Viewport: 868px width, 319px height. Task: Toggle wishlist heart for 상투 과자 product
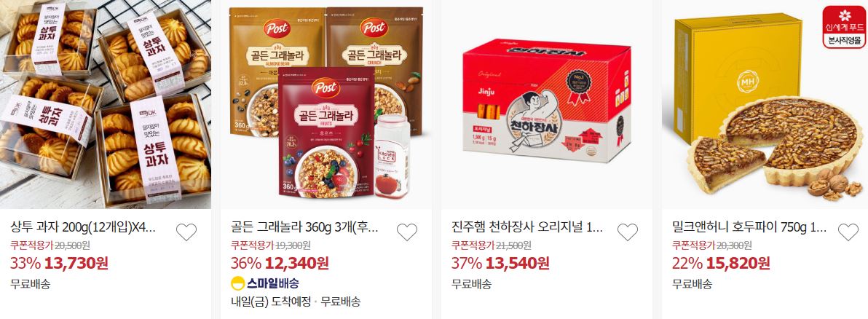pos(186,232)
